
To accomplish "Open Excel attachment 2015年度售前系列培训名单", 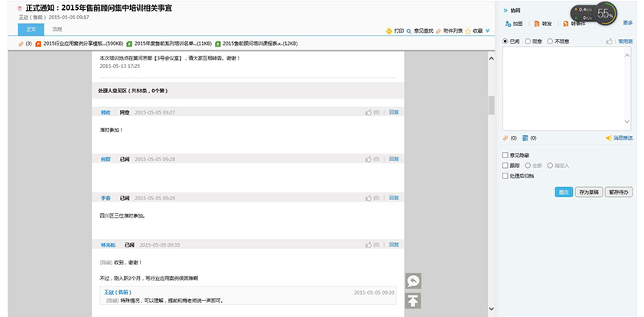I will (169, 44).
